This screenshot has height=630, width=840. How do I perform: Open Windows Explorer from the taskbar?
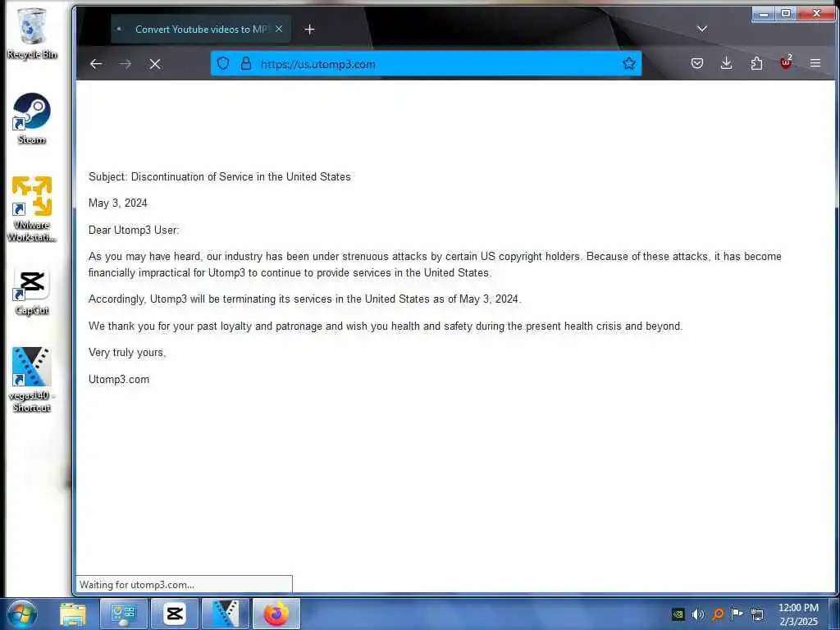[73, 614]
